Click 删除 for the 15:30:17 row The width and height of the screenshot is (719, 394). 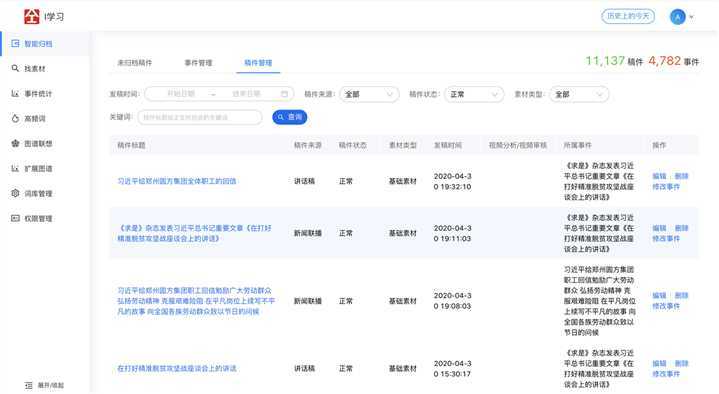pyautogui.click(x=681, y=363)
